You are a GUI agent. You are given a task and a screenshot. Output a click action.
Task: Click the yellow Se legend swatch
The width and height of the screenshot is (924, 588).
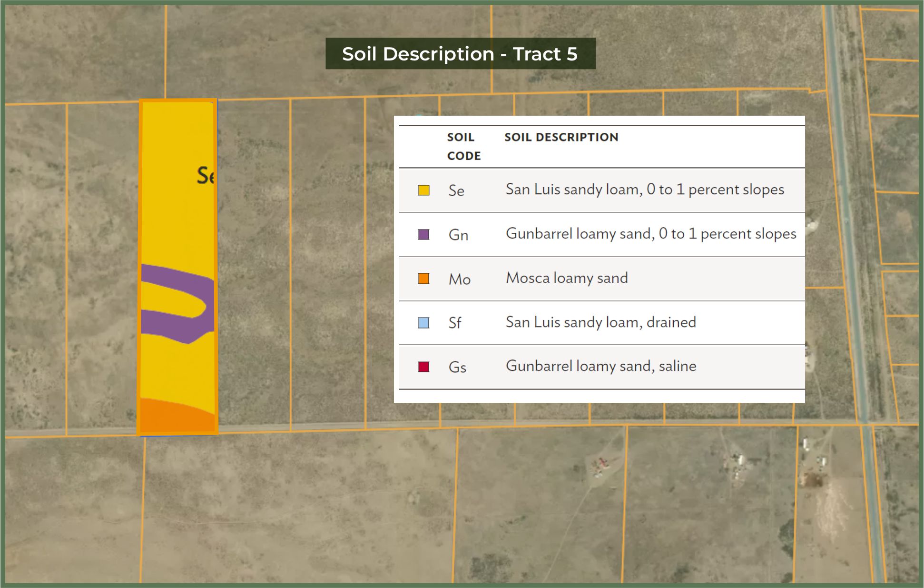click(423, 190)
